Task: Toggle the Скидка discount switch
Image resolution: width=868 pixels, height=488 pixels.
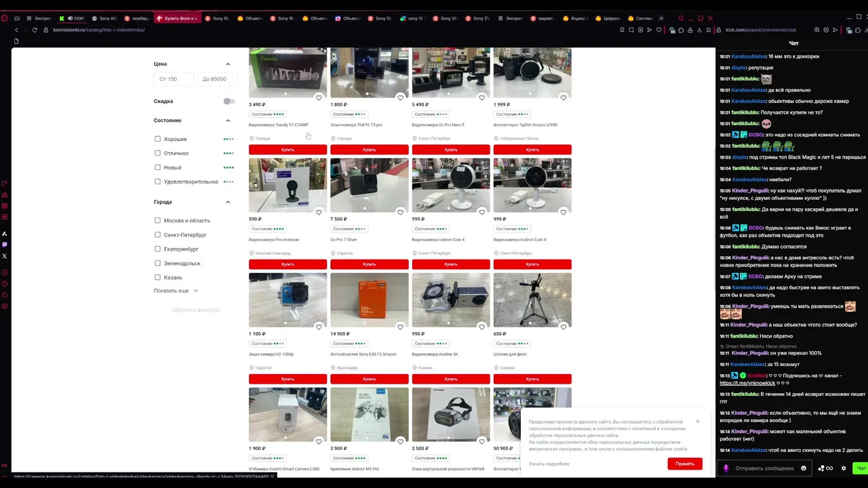Action: [229, 101]
